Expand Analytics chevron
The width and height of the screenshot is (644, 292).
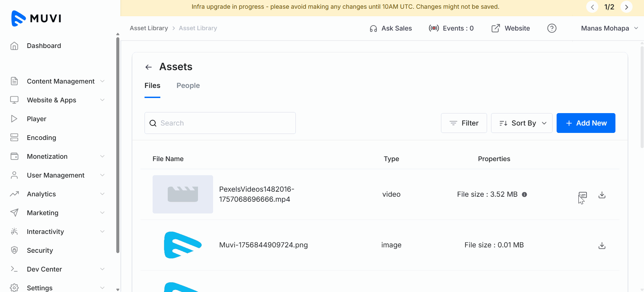click(103, 194)
